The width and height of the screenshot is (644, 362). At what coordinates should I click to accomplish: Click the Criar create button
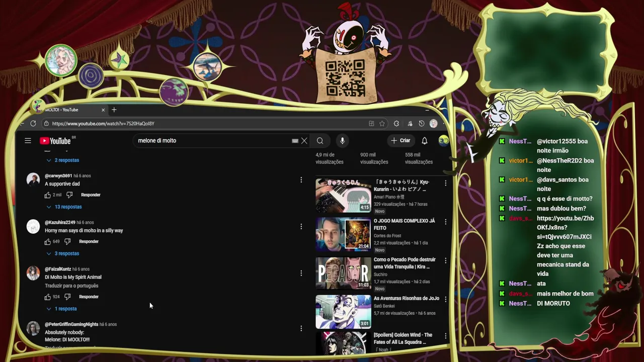[x=400, y=141]
